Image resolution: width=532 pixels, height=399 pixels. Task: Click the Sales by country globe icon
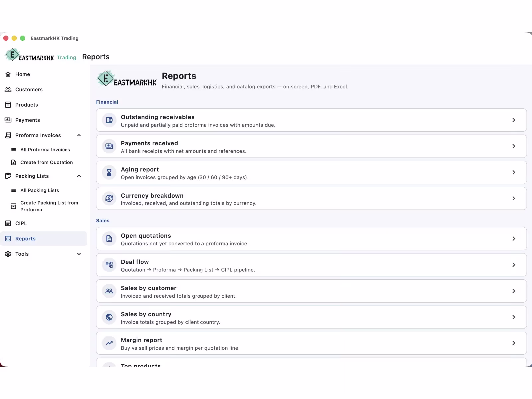[x=109, y=317]
